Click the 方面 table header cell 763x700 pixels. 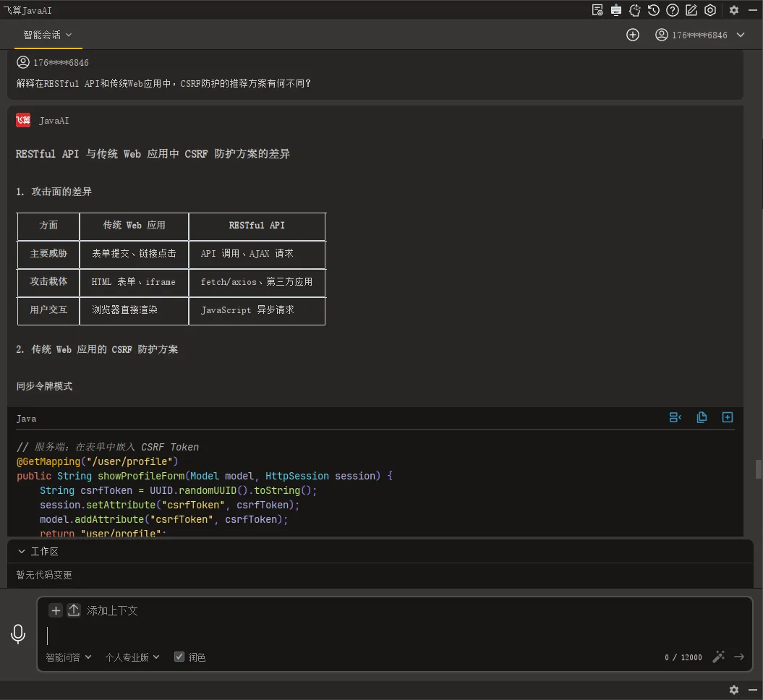point(48,225)
